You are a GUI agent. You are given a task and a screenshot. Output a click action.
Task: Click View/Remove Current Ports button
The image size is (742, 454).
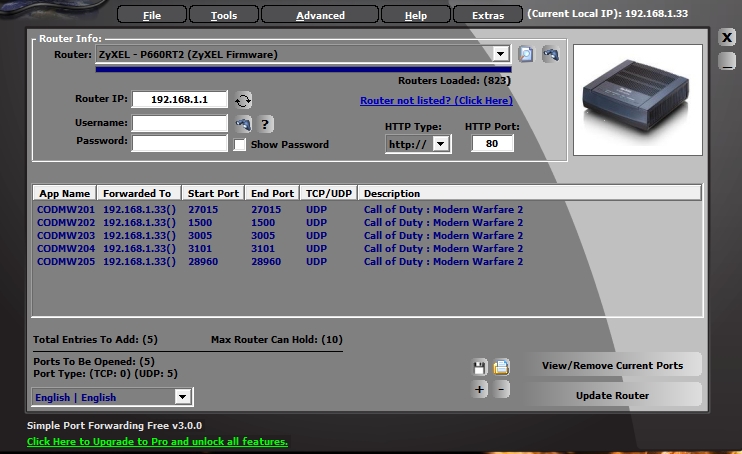pos(612,365)
